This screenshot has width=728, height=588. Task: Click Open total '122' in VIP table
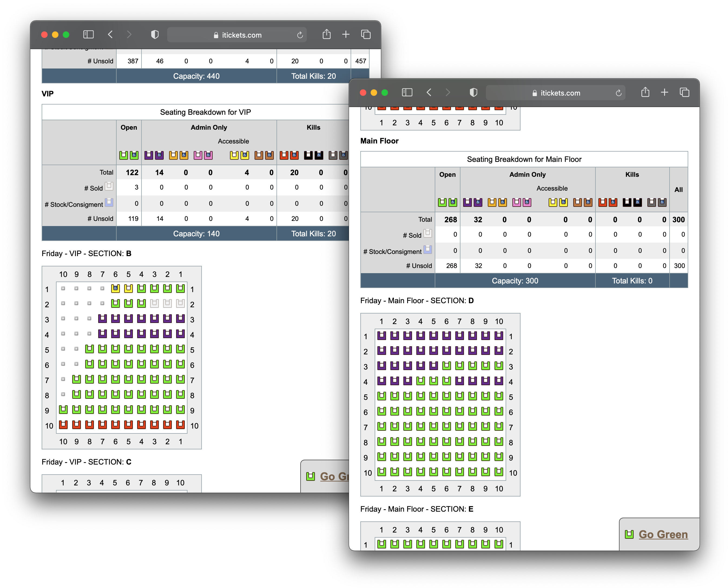pos(132,172)
